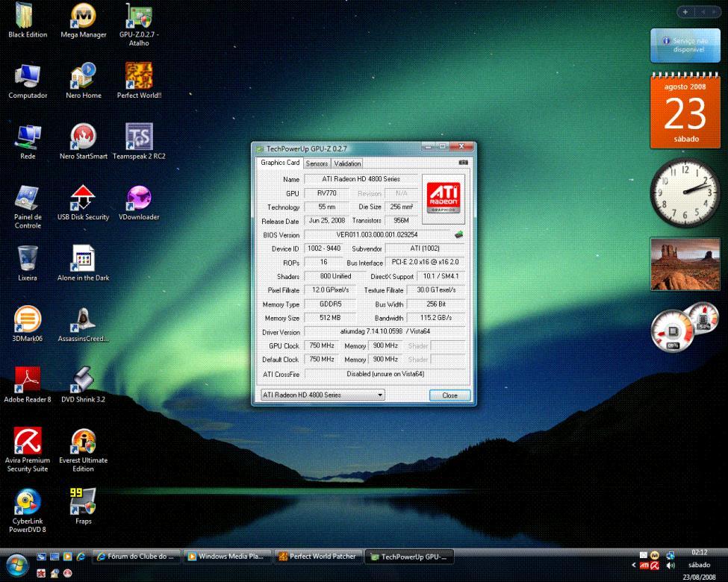Select the Alone in the Dark shortcut
The width and height of the screenshot is (728, 582).
[84, 263]
